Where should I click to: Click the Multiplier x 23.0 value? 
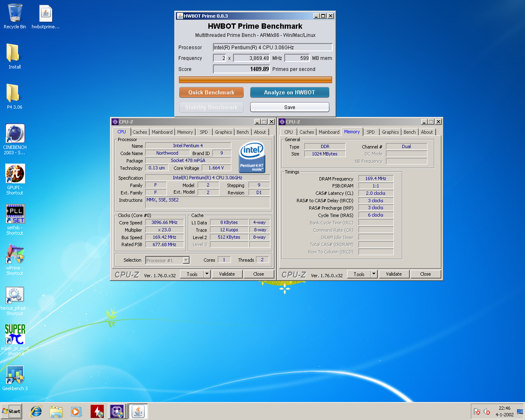point(164,230)
